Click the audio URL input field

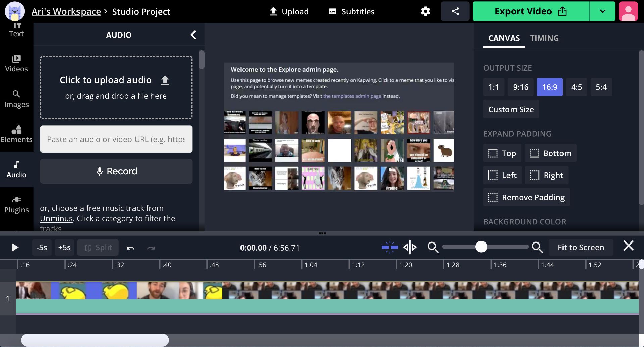116,139
